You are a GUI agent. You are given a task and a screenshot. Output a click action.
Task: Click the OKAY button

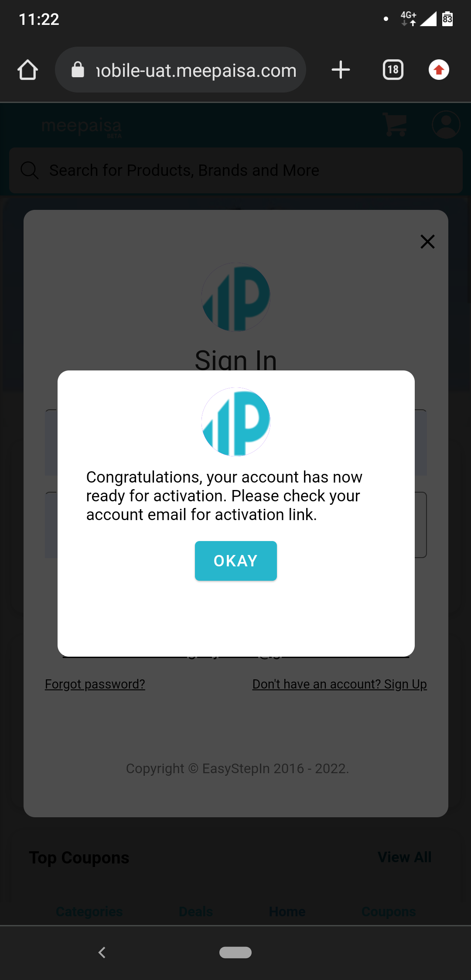click(236, 561)
